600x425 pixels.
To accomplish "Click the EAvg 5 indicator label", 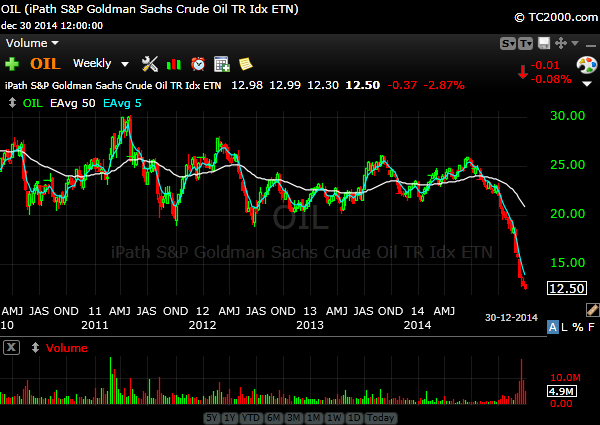I will click(122, 103).
